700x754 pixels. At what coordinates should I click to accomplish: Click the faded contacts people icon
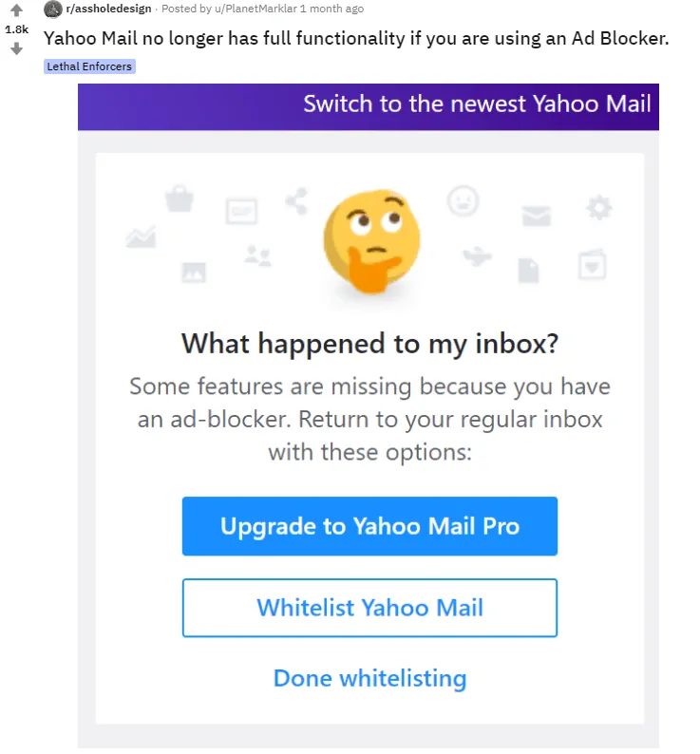[257, 254]
